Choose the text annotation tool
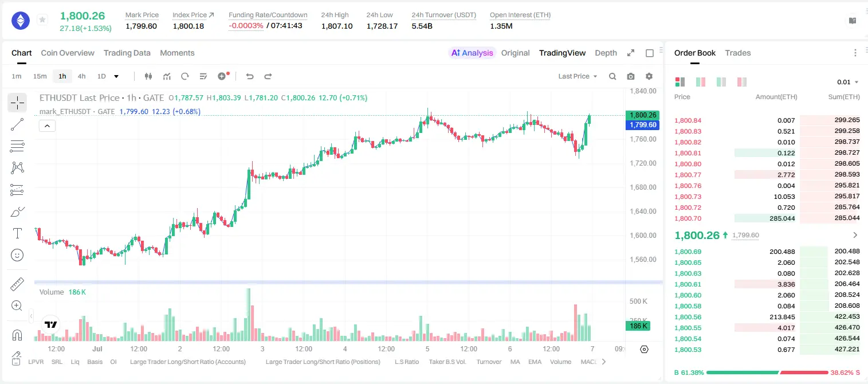 tap(17, 233)
